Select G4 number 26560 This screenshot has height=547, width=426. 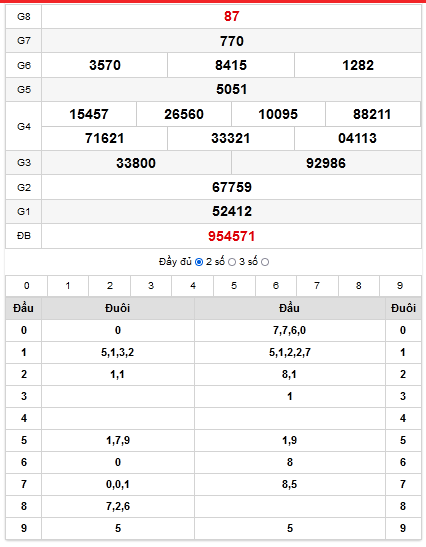point(184,114)
